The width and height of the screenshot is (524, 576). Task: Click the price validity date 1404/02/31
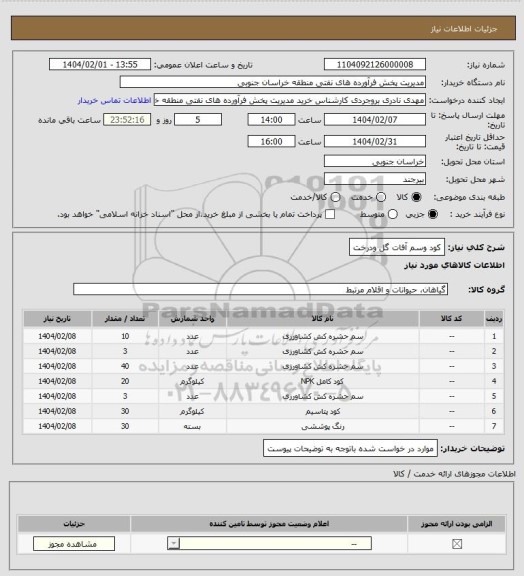coord(375,141)
